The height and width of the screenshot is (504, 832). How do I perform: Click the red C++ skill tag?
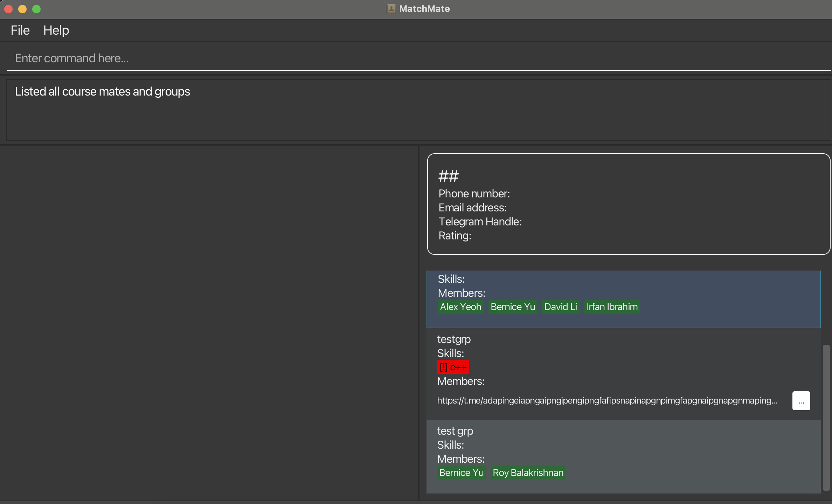click(x=453, y=367)
